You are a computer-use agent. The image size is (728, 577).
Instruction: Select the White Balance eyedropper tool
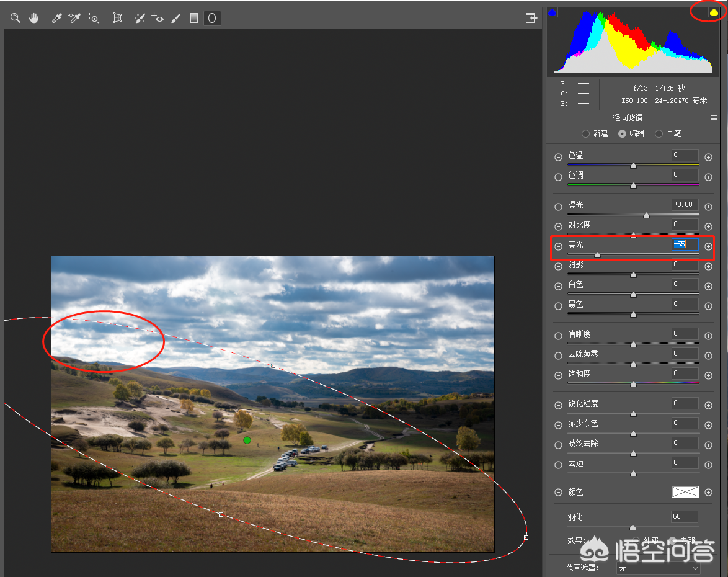[x=56, y=18]
